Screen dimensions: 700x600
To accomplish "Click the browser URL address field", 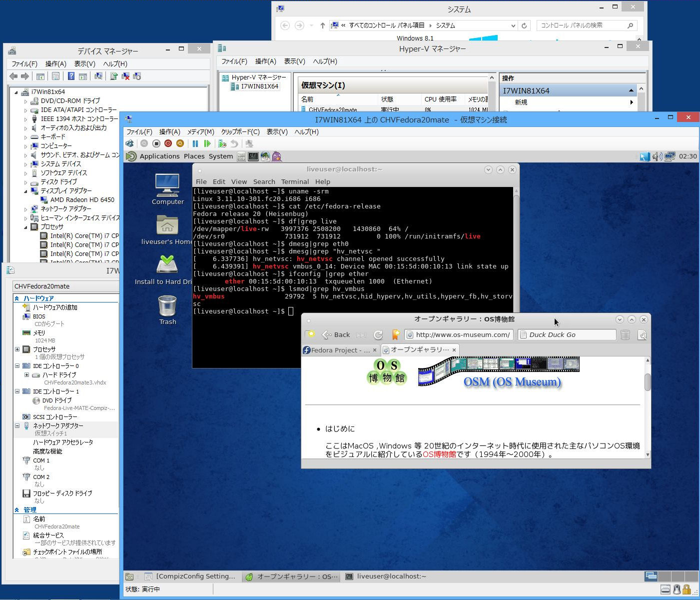I will 459,334.
